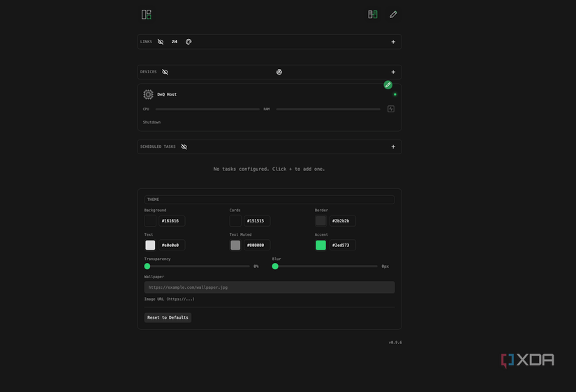The width and height of the screenshot is (576, 392).
Task: Open the Text color swatch
Action: pos(150,246)
